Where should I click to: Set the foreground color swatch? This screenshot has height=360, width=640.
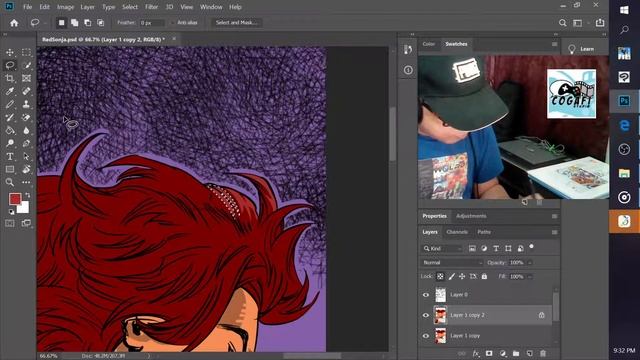pyautogui.click(x=15, y=199)
